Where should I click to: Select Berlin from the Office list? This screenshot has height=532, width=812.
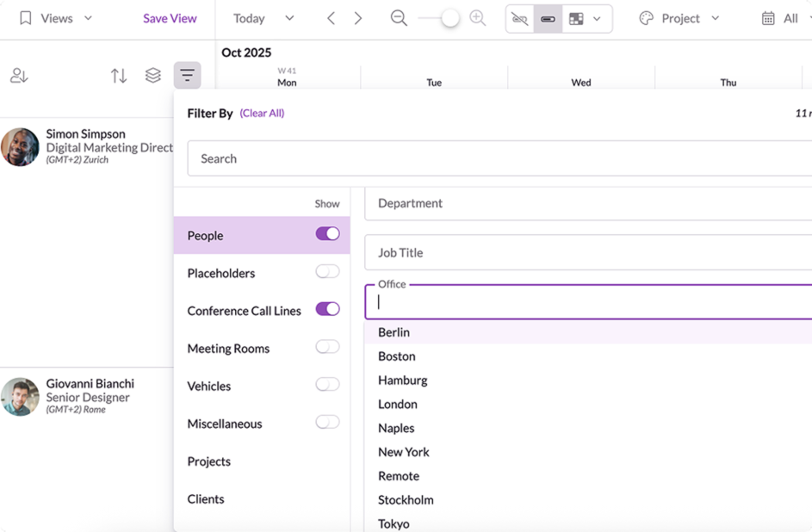click(394, 331)
